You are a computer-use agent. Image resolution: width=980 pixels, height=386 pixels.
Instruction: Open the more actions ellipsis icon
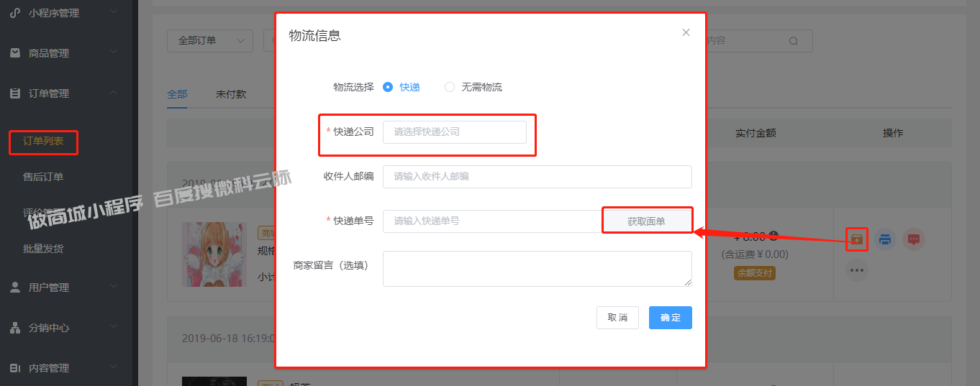[x=856, y=270]
